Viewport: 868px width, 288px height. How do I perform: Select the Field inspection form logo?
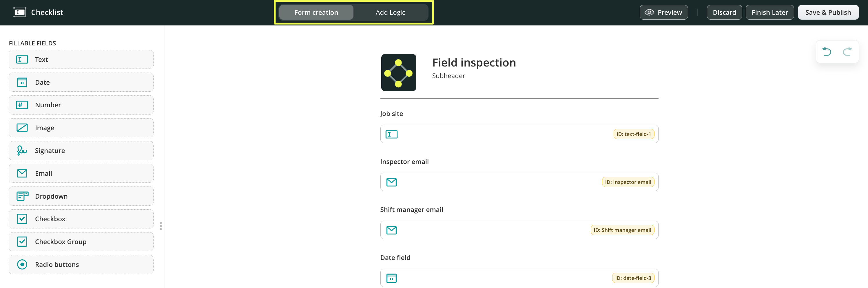click(398, 72)
